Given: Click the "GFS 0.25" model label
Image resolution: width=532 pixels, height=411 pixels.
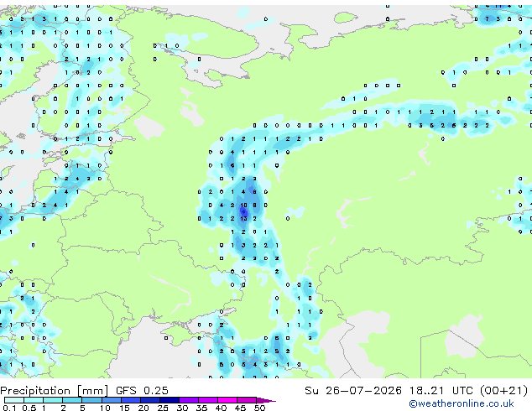Looking at the screenshot, I should click(142, 390).
